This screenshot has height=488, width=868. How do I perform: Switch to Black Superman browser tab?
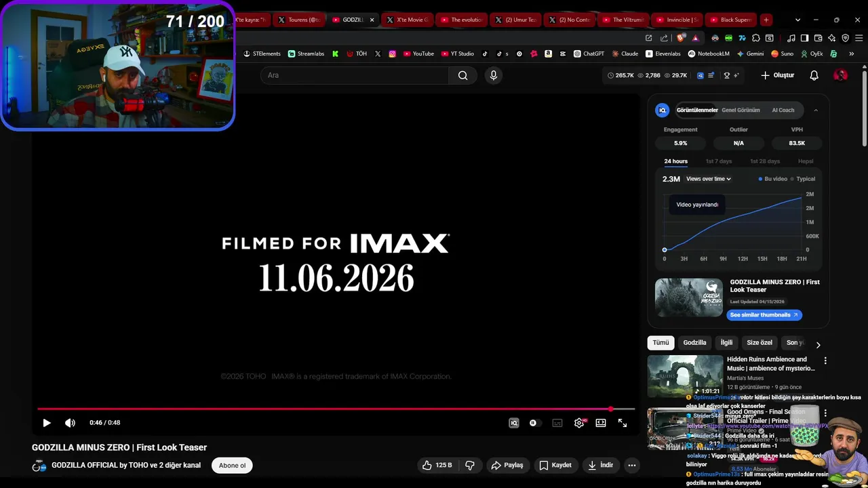coord(730,20)
